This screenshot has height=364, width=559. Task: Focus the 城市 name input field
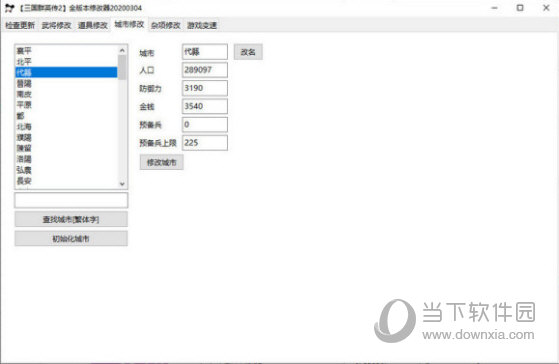coord(205,52)
